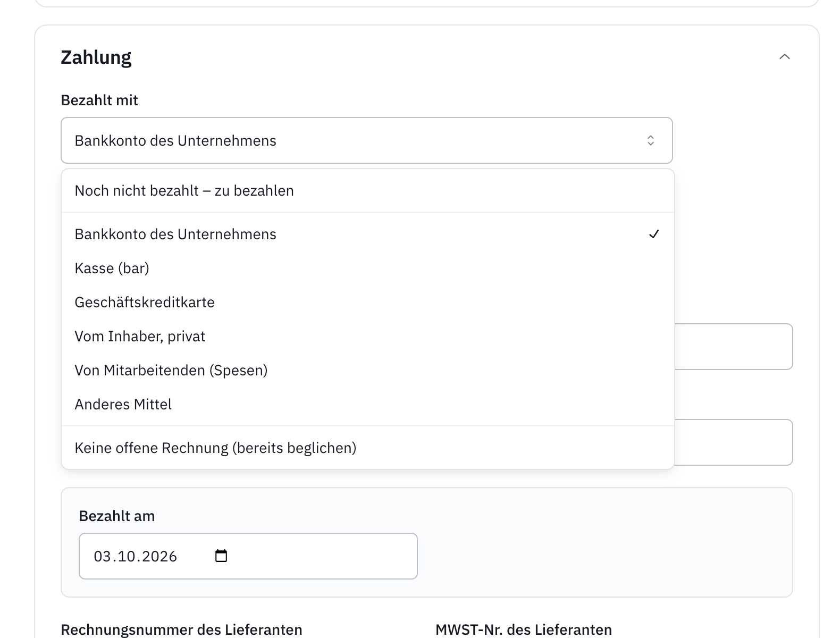Screen dimensions: 840x638
Task: Choose Bankkonto des Unternehmens option in list
Action: [368, 234]
